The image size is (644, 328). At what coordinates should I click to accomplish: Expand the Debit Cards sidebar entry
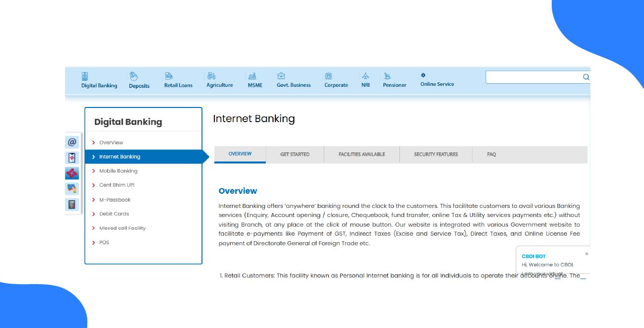click(x=114, y=214)
